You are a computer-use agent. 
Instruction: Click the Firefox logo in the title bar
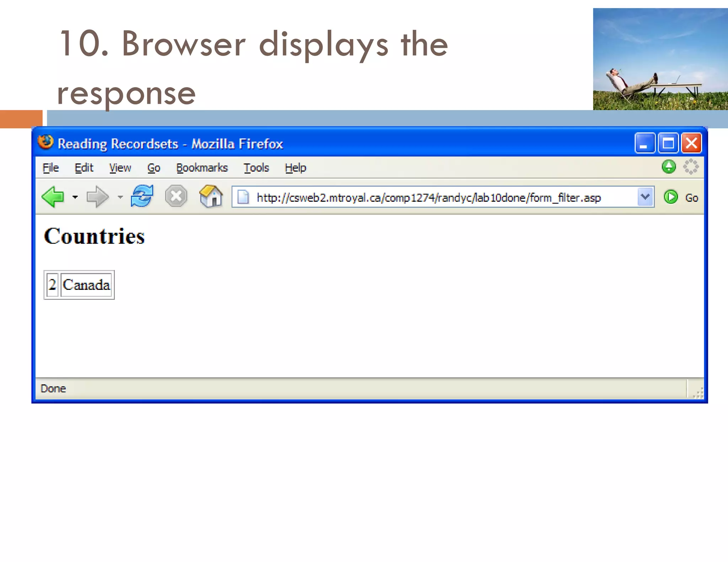pyautogui.click(x=45, y=142)
